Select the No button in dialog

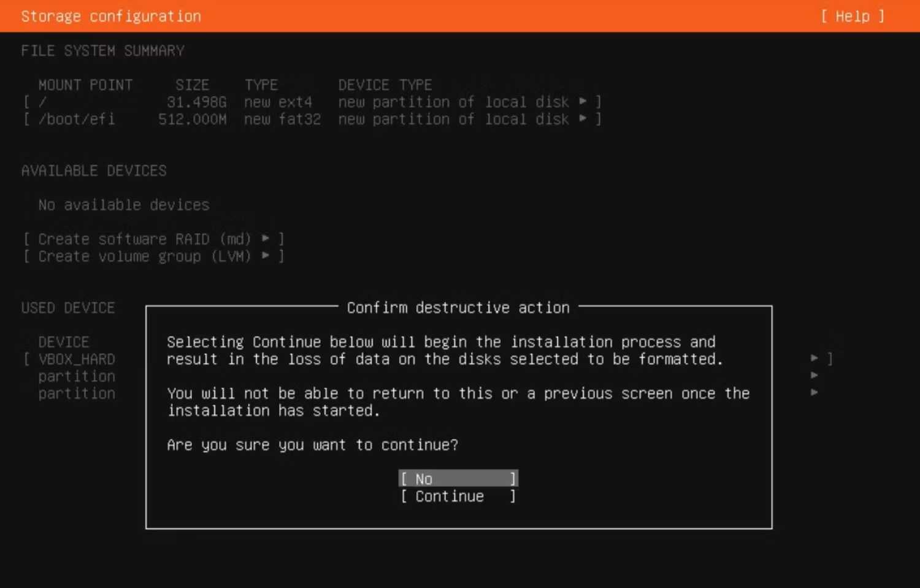click(x=458, y=478)
